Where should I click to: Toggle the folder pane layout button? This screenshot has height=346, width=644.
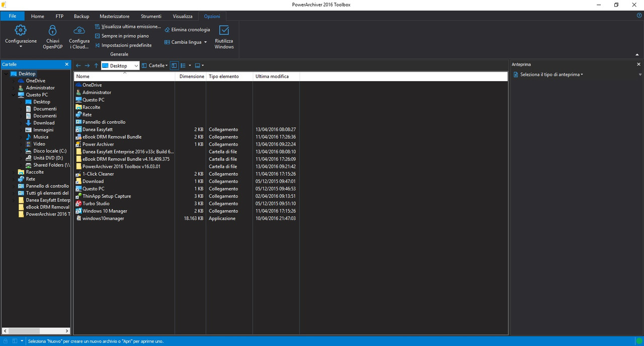(x=174, y=65)
